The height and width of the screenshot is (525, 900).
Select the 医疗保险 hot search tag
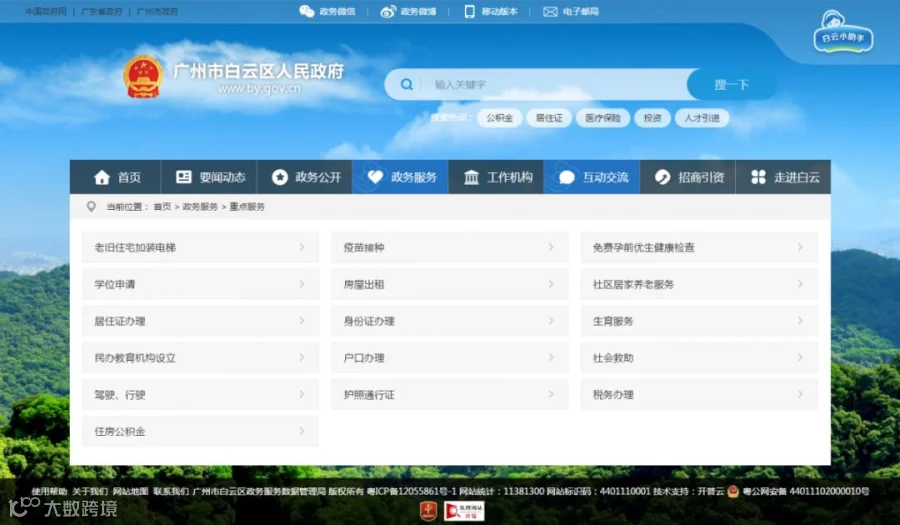(603, 118)
